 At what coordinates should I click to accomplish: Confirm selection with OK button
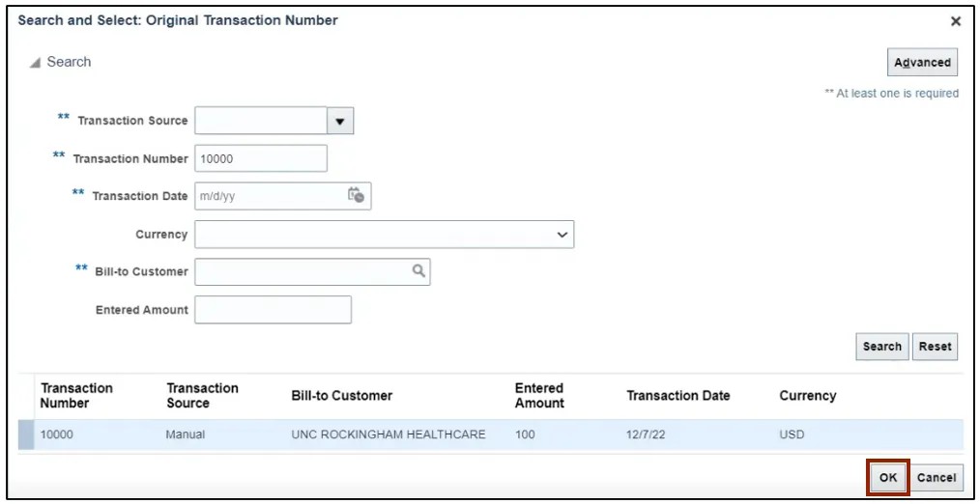888,477
